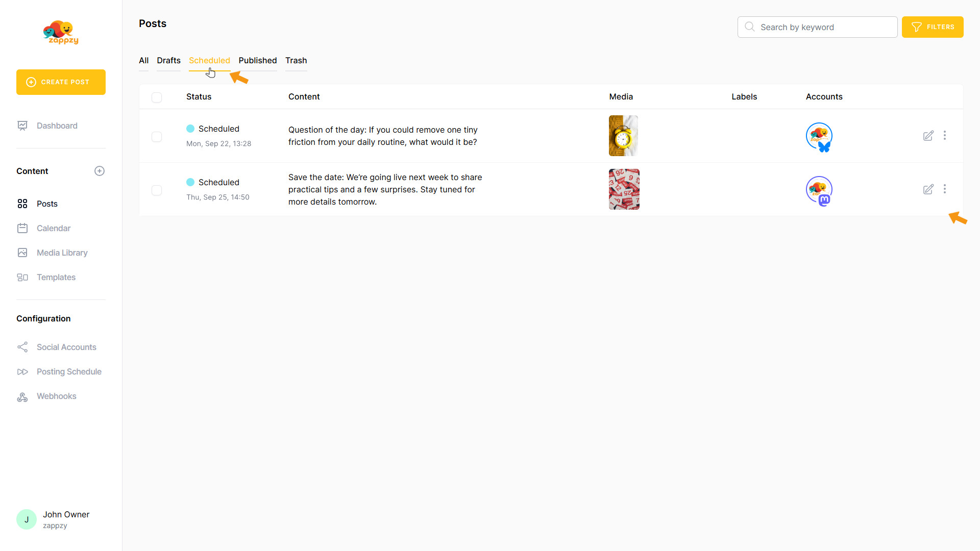Click the edit icon for Sep 25 post

[928, 189]
